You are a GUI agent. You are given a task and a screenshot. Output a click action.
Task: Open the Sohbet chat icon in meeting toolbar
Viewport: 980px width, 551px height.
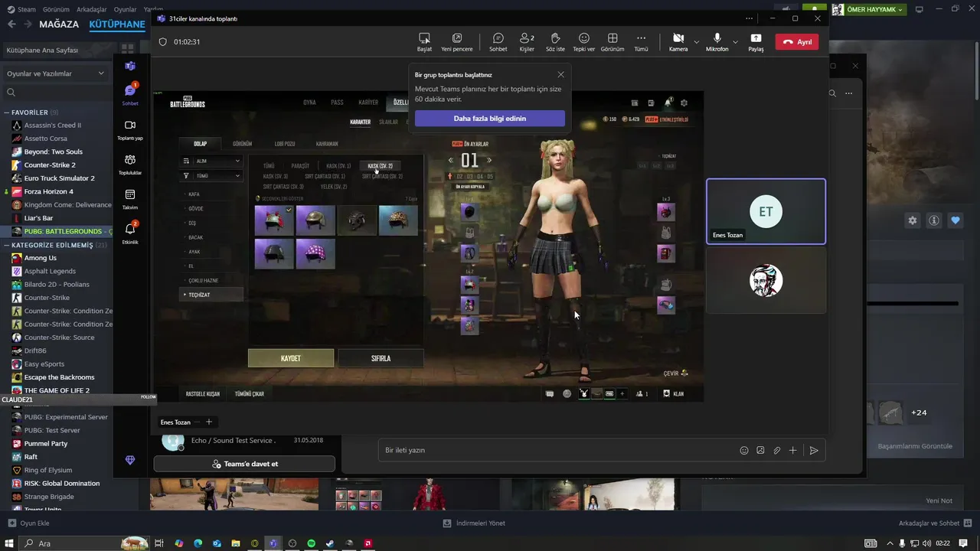498,42
